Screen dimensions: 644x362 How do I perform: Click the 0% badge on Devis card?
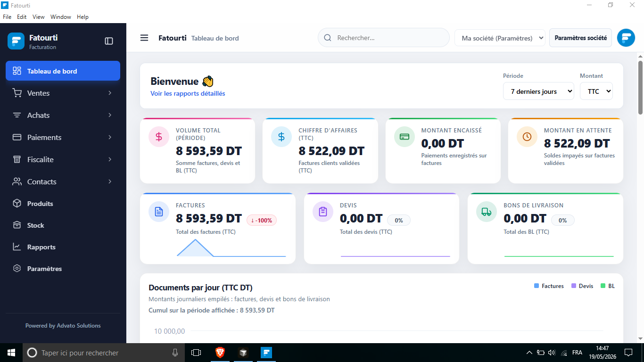(399, 220)
